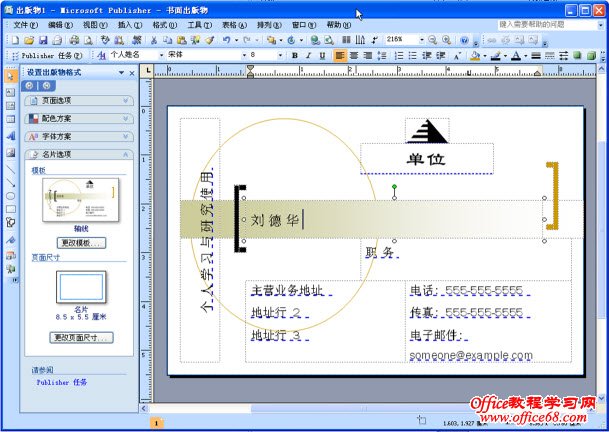Expand the 字体方案 section
Screen dimensions: 609x432
(79, 136)
